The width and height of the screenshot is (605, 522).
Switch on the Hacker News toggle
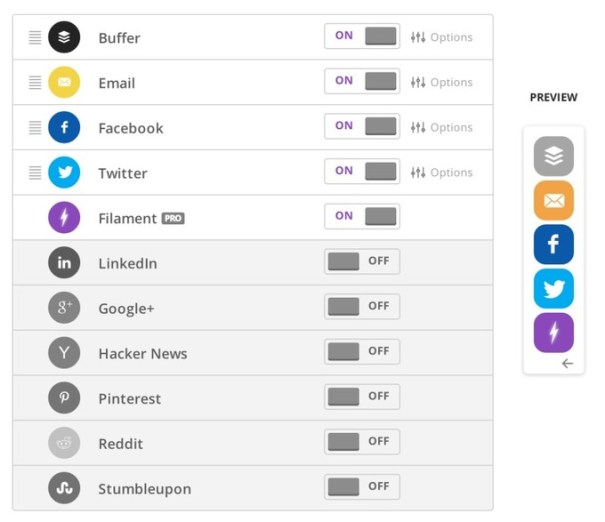362,352
